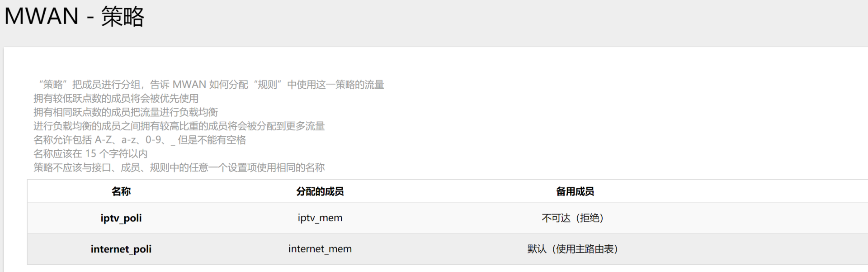Click the iptv_mem assigned member cell
Viewport: 868px width, 272px height.
[x=320, y=218]
